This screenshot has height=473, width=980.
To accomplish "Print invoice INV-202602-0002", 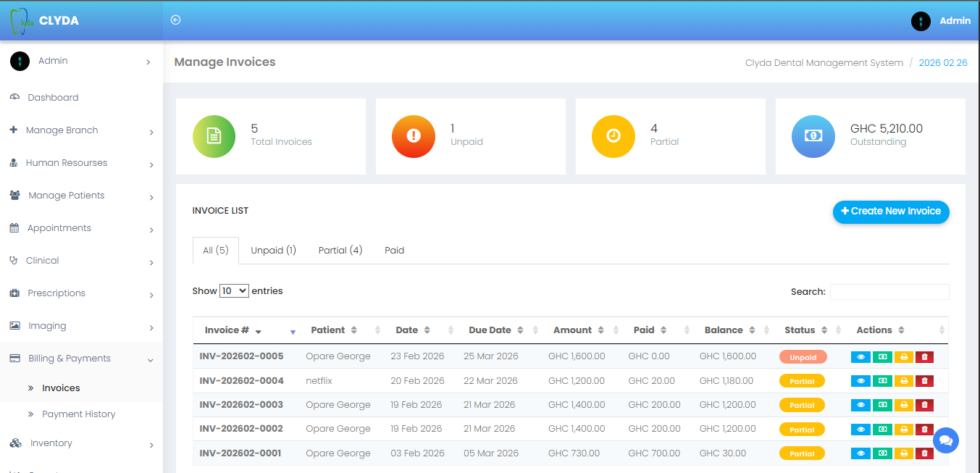I will (x=903, y=430).
